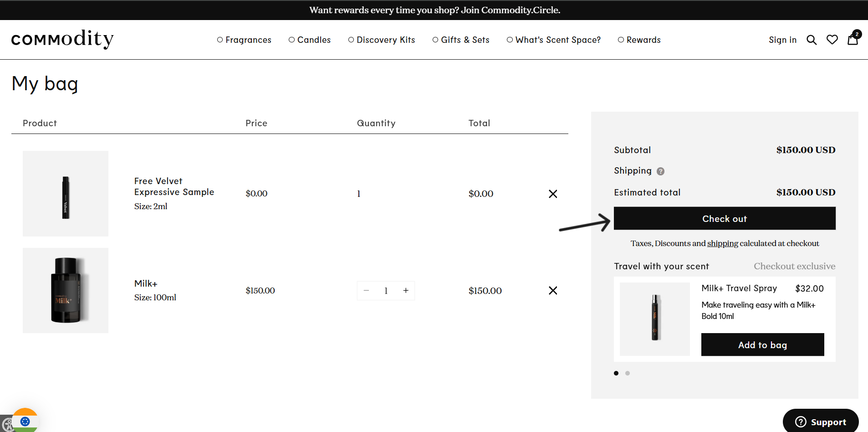868x432 pixels.
Task: Open the Gifts & Sets menu
Action: point(461,40)
